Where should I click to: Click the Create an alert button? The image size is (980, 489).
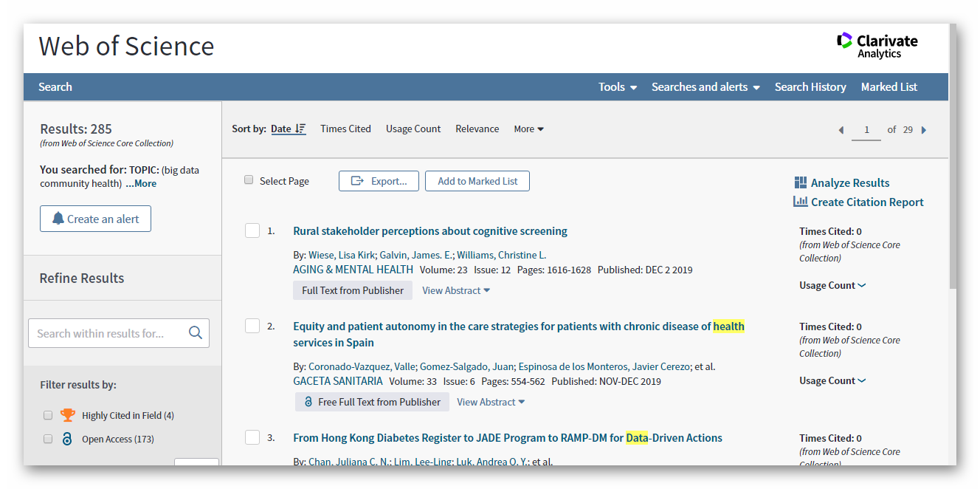coord(95,219)
